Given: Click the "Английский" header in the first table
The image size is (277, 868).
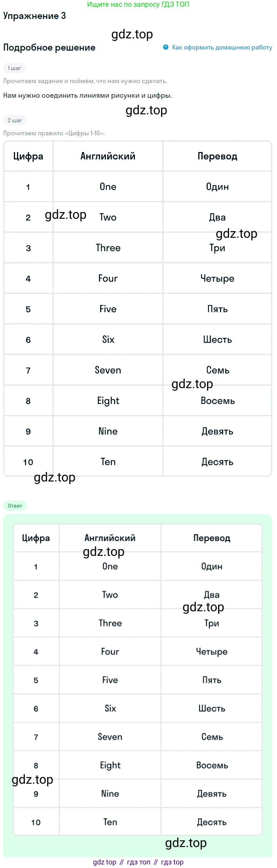Looking at the screenshot, I should 108,156.
